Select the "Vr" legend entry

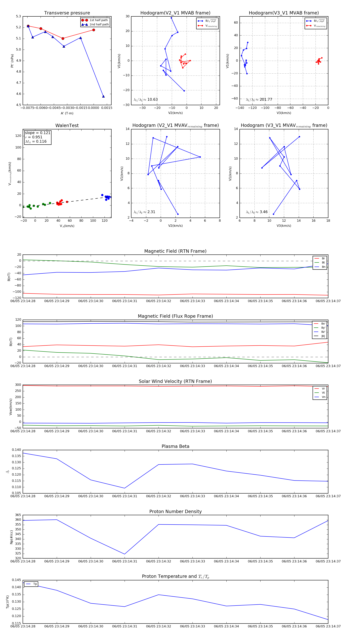[320, 389]
